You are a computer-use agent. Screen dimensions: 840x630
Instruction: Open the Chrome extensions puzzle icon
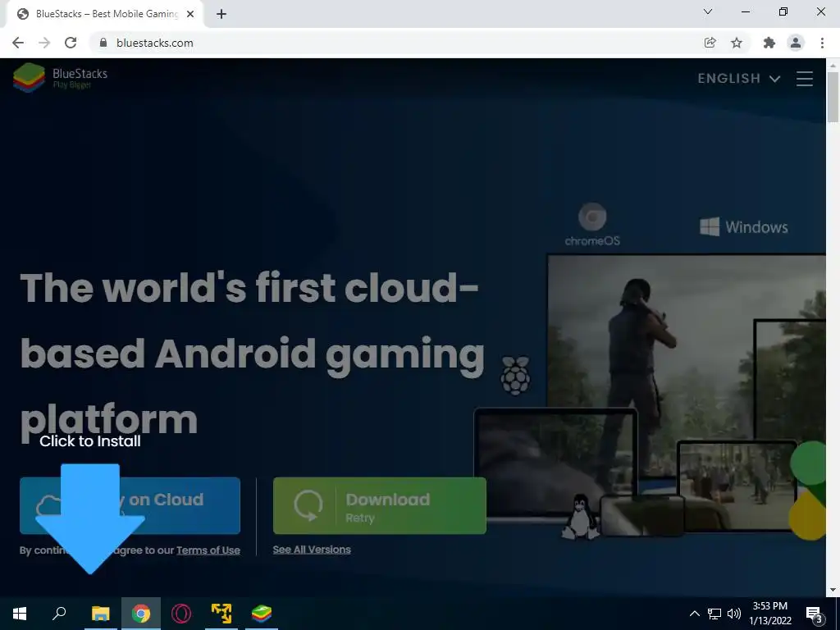(x=769, y=43)
